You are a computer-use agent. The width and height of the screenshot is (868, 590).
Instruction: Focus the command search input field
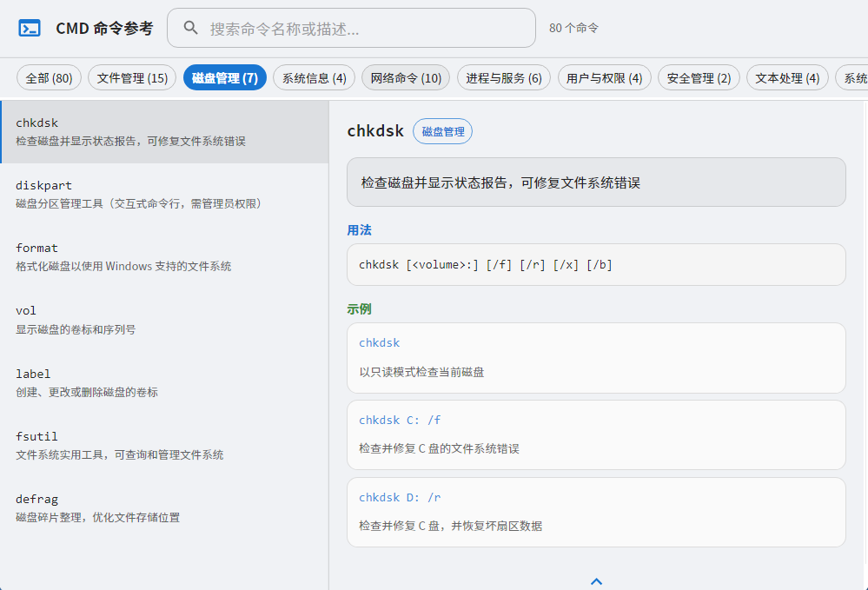352,28
